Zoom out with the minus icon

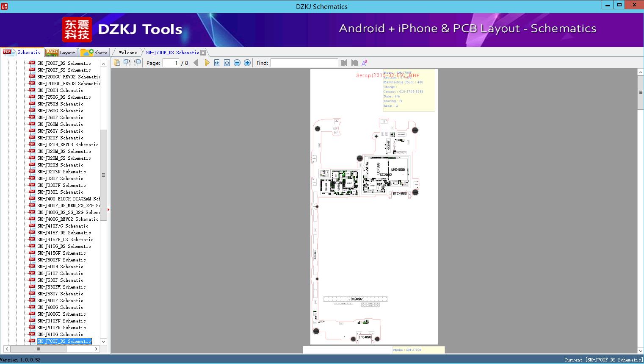237,63
